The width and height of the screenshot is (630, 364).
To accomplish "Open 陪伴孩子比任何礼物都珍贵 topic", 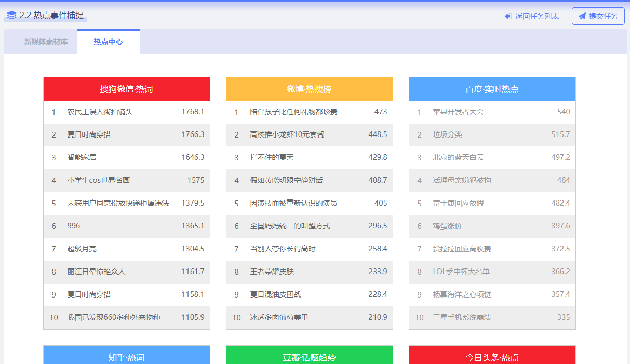I will 293,112.
